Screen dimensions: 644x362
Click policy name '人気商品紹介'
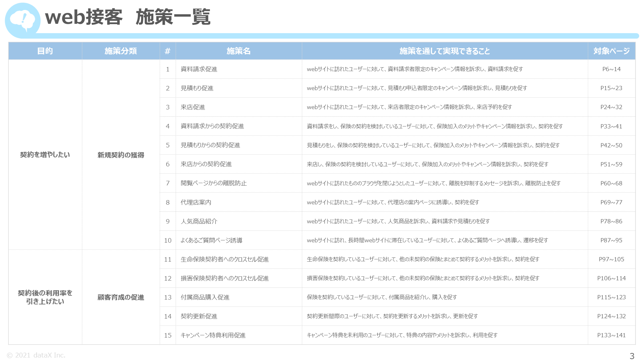tap(199, 221)
